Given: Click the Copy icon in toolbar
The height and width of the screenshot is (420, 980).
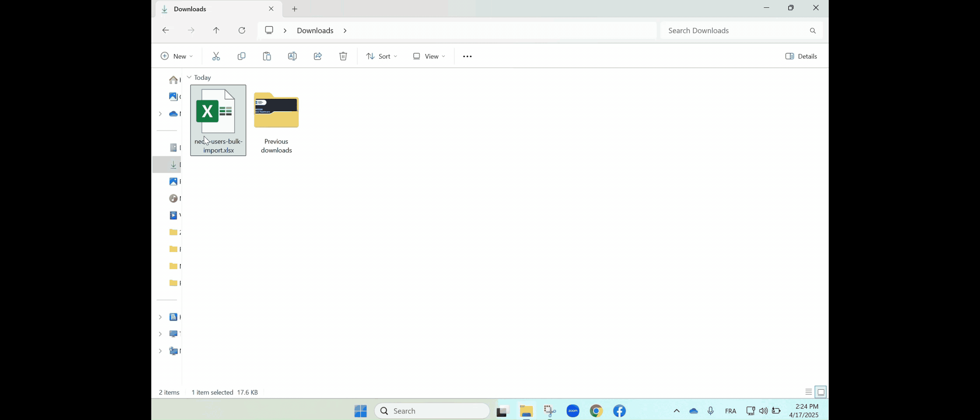Looking at the screenshot, I should pos(241,56).
